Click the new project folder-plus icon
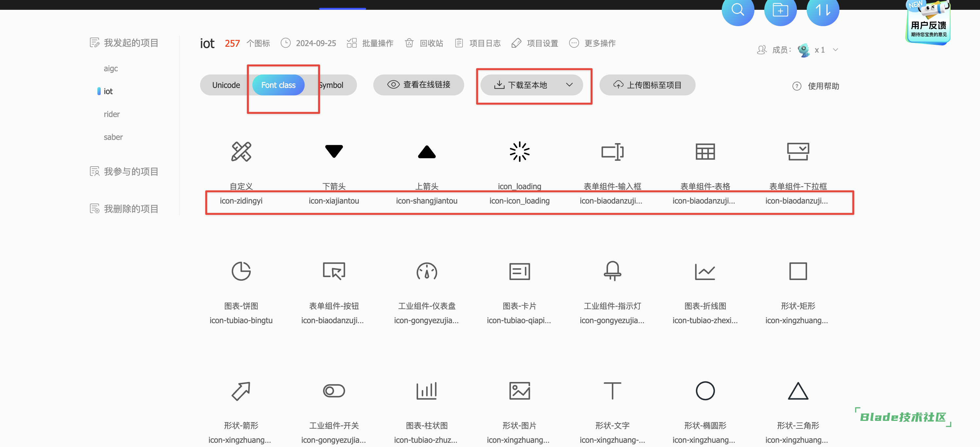980x447 pixels. [780, 10]
